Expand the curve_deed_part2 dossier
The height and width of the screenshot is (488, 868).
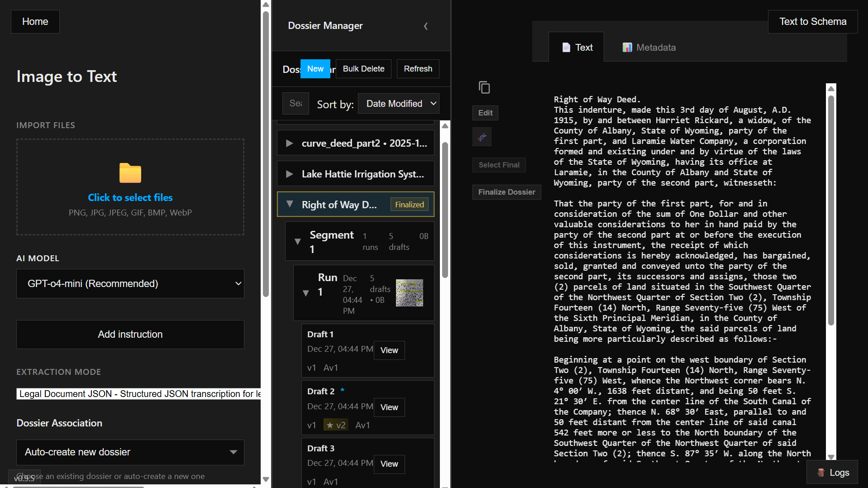[289, 143]
